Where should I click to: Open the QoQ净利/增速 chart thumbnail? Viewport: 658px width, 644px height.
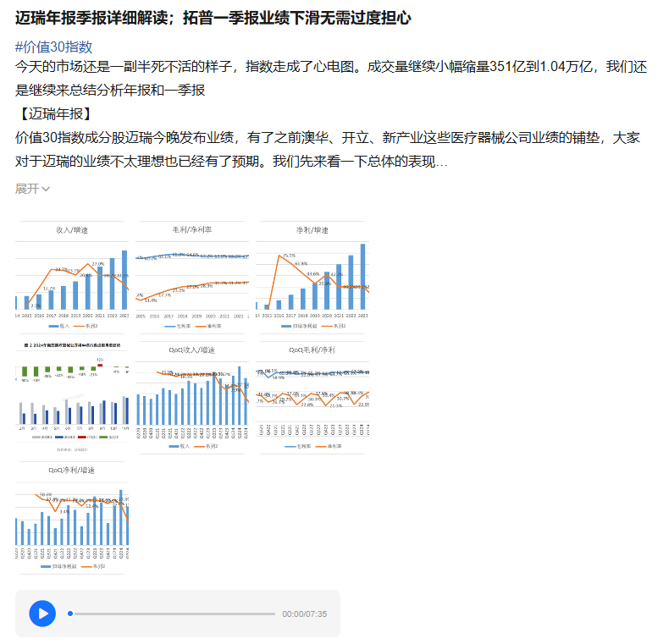[72, 515]
